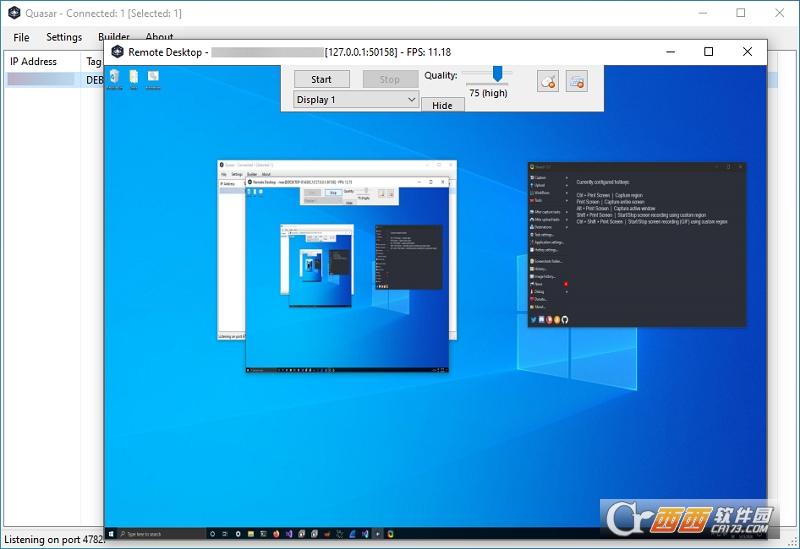Open News entry in ShareX sidebar

point(537,284)
